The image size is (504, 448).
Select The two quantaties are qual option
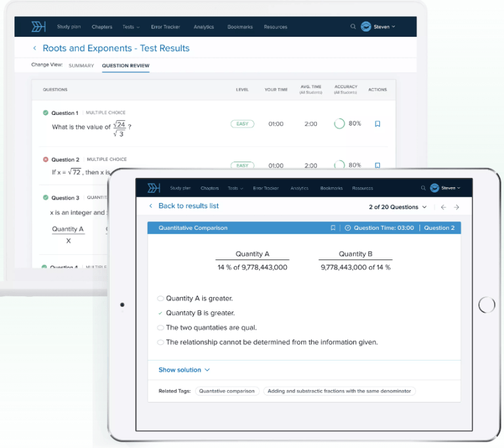pos(160,328)
